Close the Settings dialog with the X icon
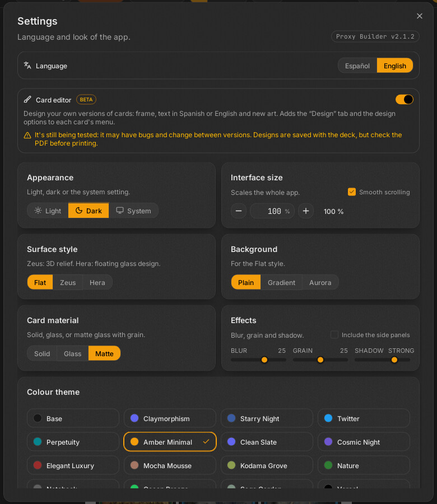 pos(419,16)
